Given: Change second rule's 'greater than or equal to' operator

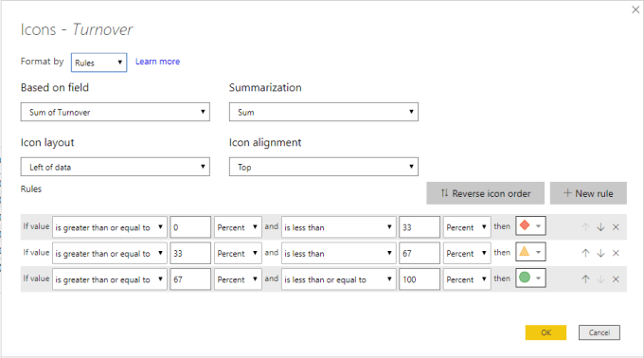Looking at the screenshot, I should coord(110,253).
